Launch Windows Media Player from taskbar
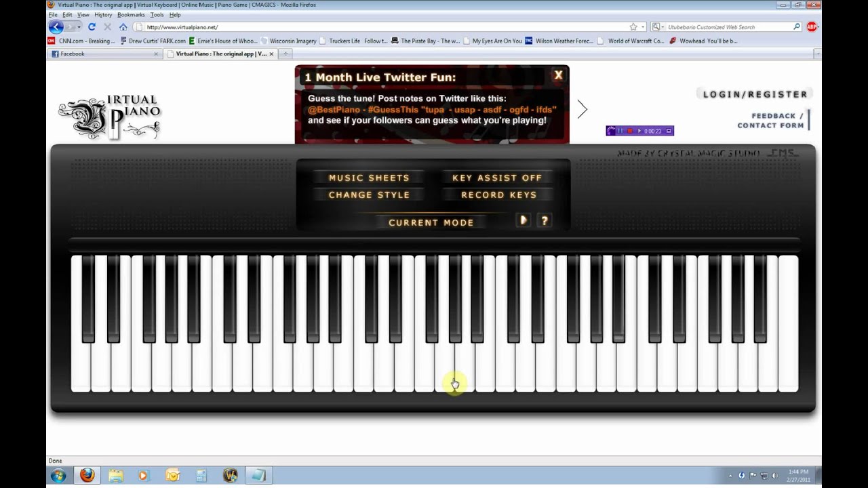 click(x=143, y=476)
